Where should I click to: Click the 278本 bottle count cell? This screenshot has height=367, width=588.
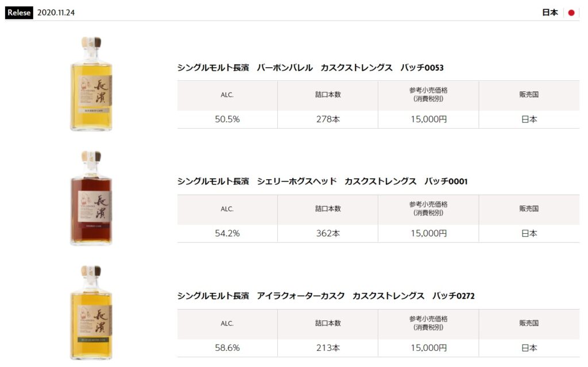328,119
